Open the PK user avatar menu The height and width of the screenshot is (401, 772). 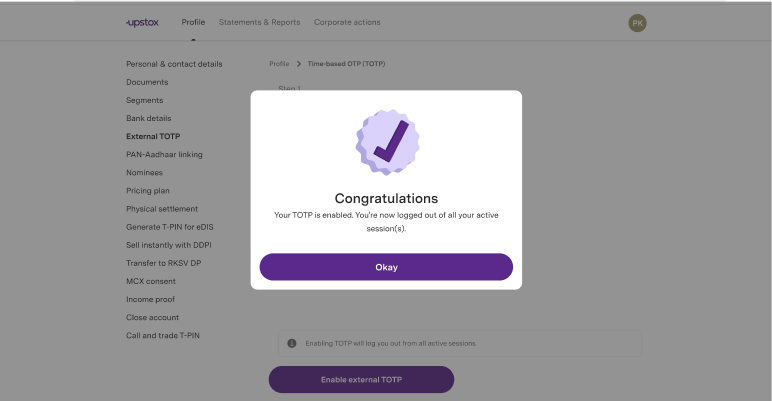click(x=637, y=22)
